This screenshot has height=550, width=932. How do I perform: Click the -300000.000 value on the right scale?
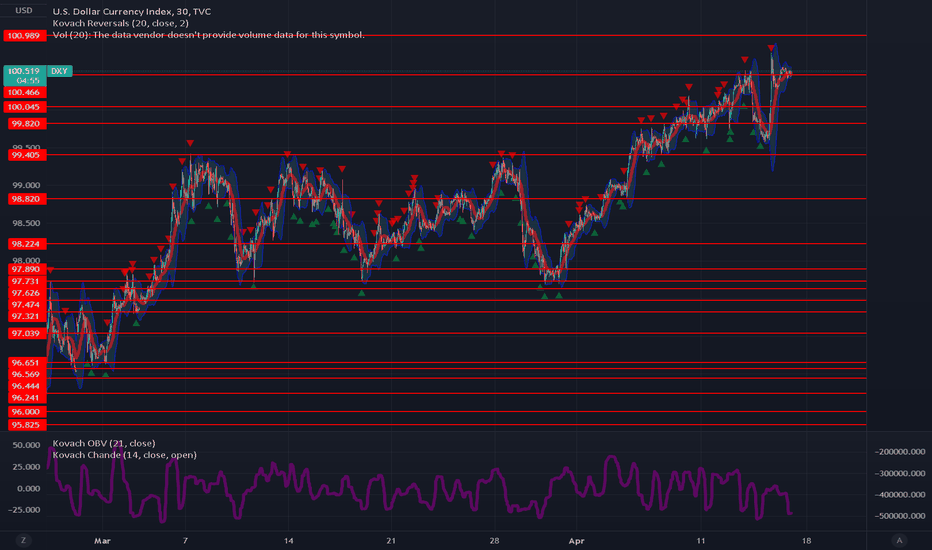click(x=899, y=473)
